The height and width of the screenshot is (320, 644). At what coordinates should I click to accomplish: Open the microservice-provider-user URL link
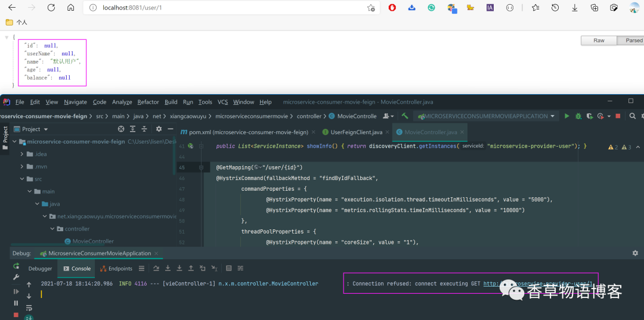(x=538, y=284)
